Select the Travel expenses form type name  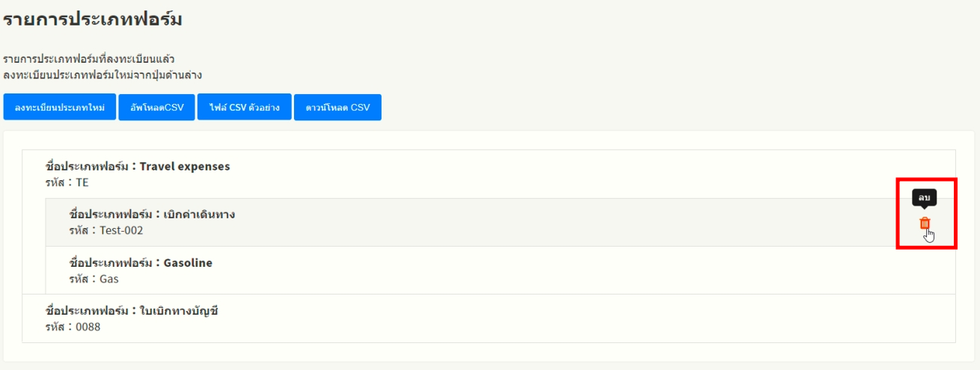185,167
